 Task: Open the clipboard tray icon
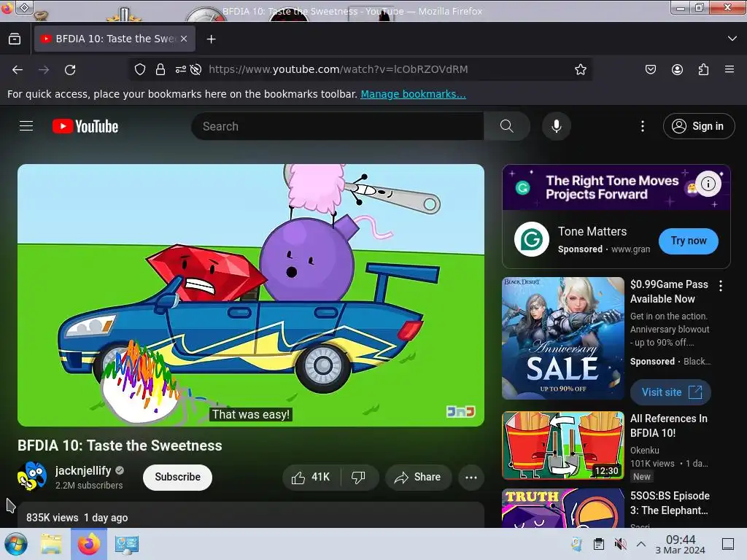pos(599,544)
